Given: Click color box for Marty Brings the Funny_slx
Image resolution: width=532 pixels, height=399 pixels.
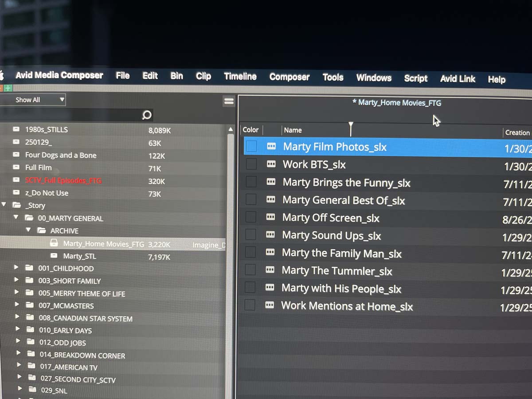Looking at the screenshot, I should point(251,181).
